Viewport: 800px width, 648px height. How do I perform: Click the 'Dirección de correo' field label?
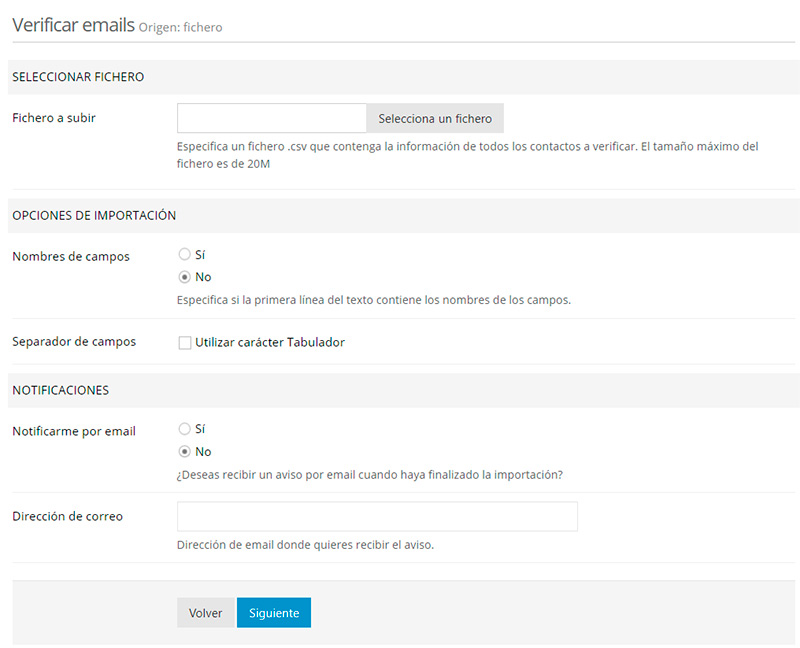pyautogui.click(x=68, y=516)
